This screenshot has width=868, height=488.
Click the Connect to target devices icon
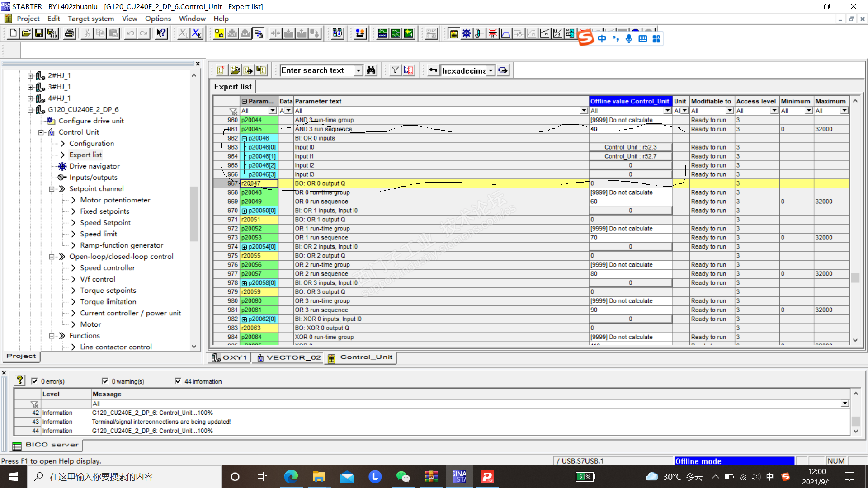(219, 33)
